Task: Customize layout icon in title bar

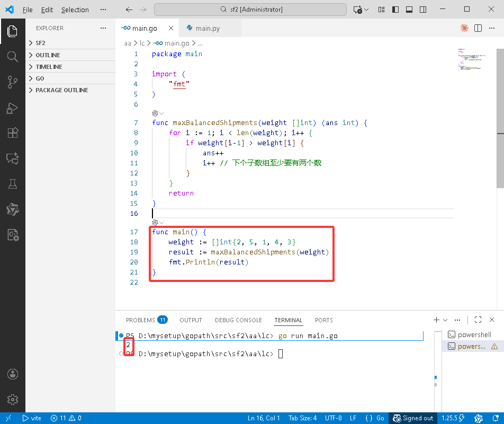Action: tap(382, 10)
